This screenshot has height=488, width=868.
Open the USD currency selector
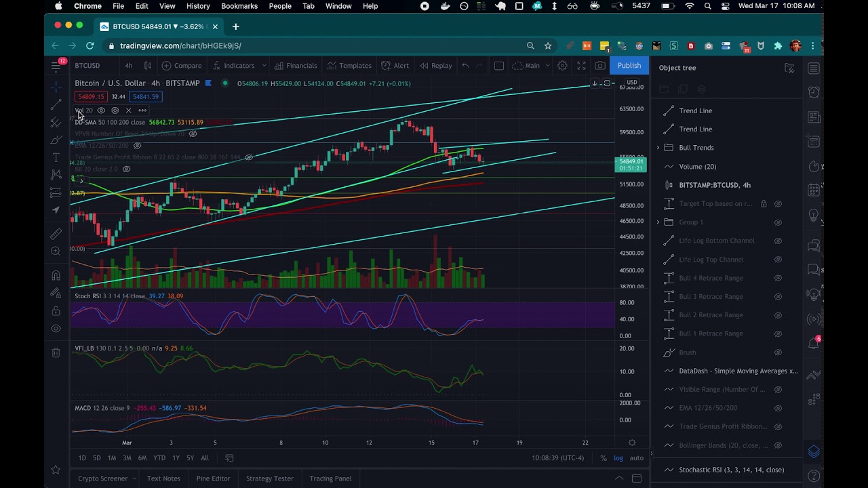coord(632,83)
